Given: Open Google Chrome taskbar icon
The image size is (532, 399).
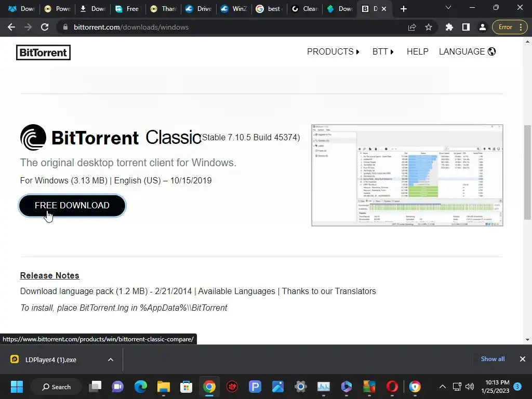Looking at the screenshot, I should [209, 387].
